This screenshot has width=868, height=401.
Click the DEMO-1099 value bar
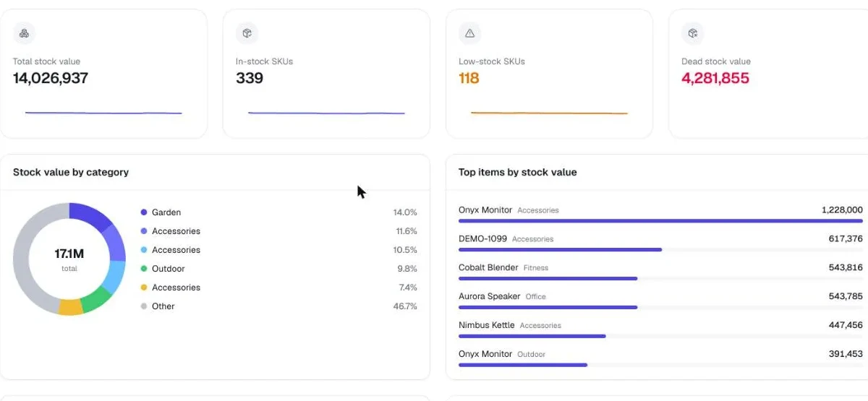pos(560,249)
